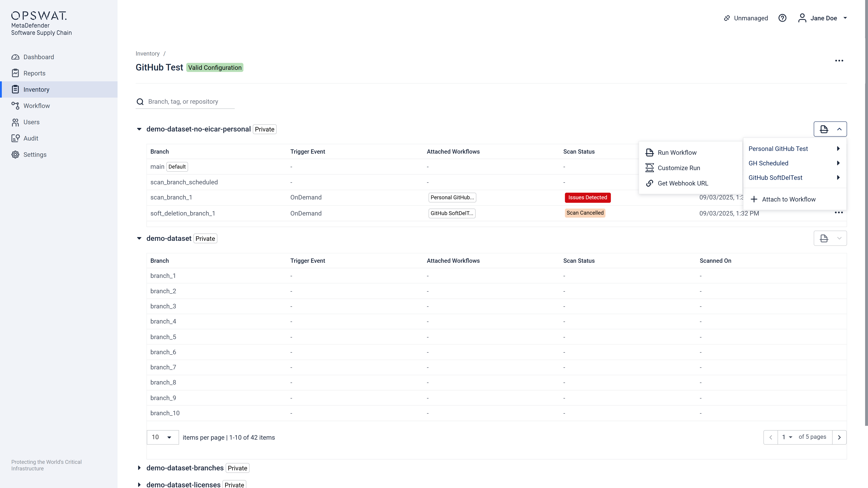Click OnDemand trigger for scan_branch_1
Viewport: 868px width, 488px height.
[x=306, y=197]
